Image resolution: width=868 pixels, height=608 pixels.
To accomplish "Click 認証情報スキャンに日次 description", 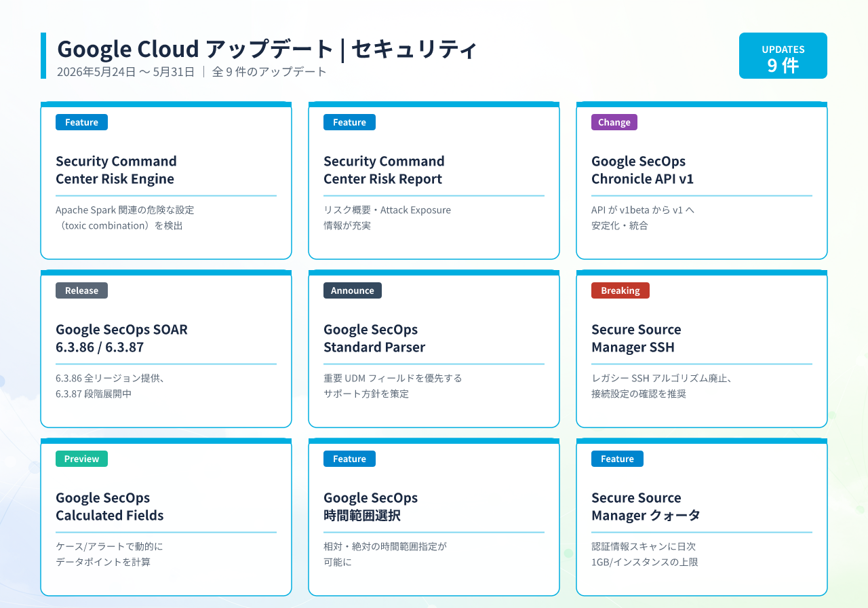I will pyautogui.click(x=645, y=554).
